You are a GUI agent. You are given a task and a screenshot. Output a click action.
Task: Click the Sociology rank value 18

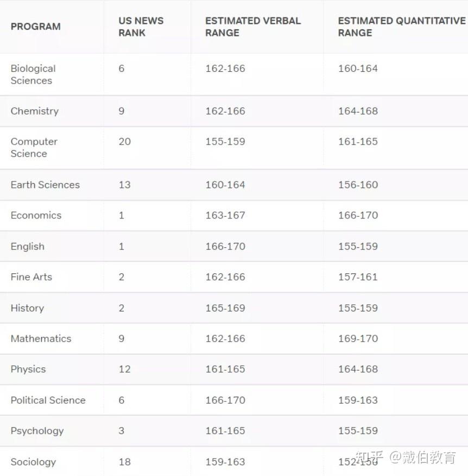tap(124, 462)
